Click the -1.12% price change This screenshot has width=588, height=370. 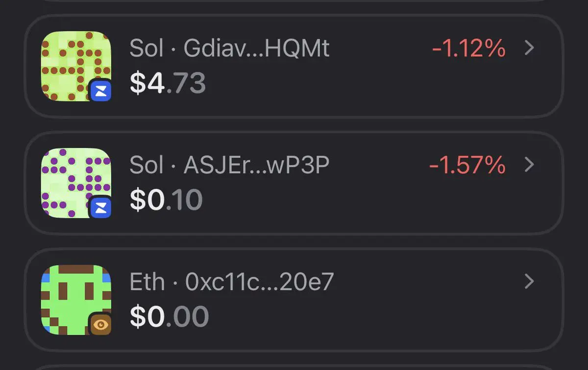[468, 48]
